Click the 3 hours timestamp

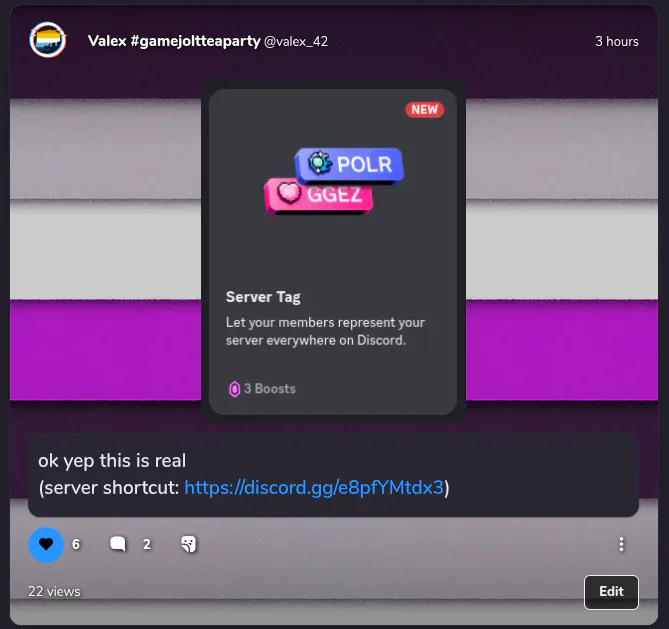click(x=617, y=41)
